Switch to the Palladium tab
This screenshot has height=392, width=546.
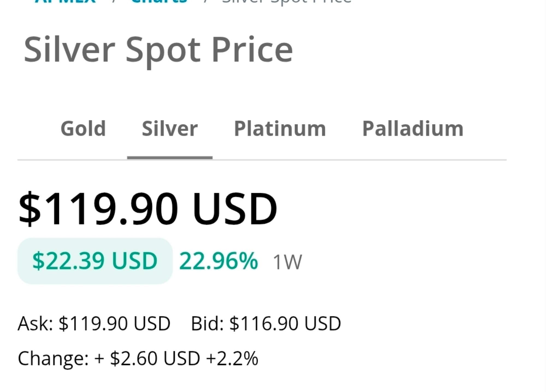(x=413, y=128)
